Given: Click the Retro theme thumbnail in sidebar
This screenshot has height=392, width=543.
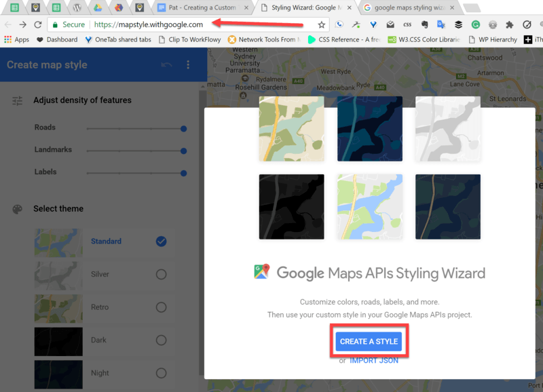Looking at the screenshot, I should (x=58, y=309).
